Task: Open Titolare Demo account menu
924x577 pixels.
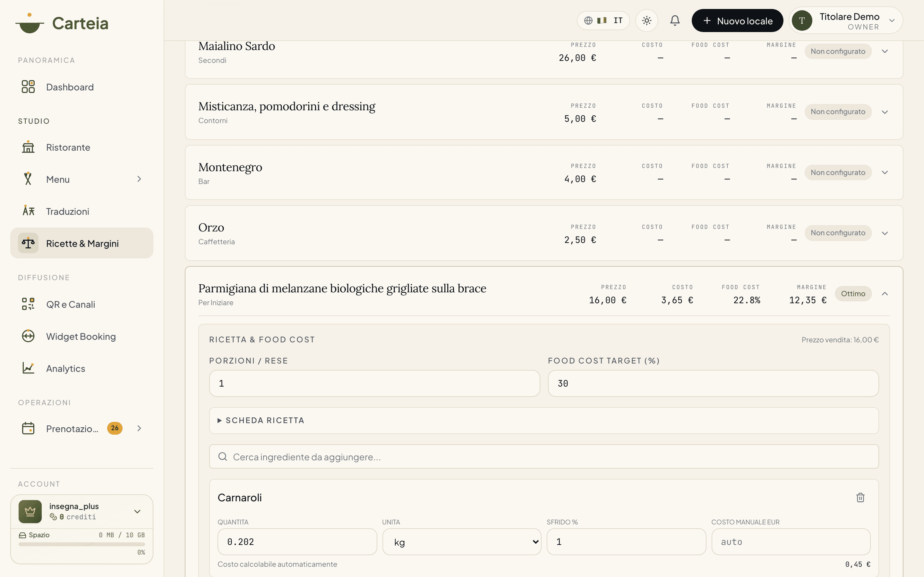Action: tap(846, 21)
